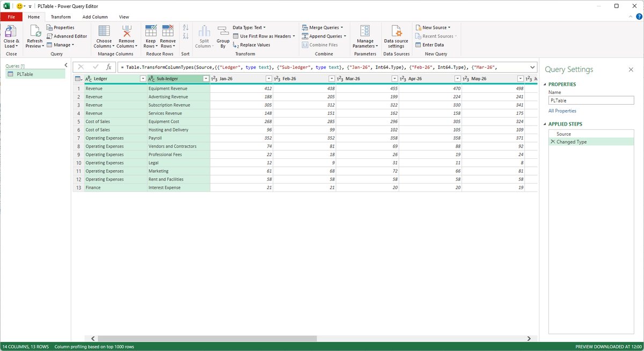Click the Keep Rows icon

[x=150, y=31]
